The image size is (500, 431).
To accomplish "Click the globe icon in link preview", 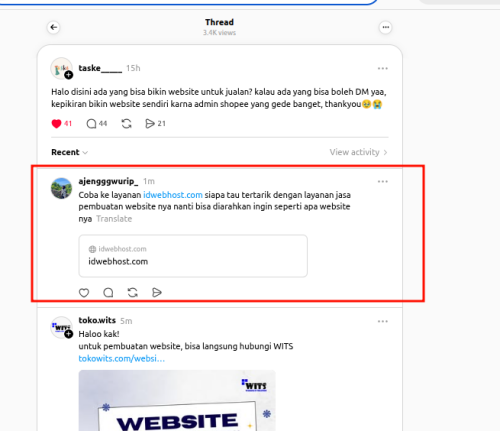I will [92, 249].
